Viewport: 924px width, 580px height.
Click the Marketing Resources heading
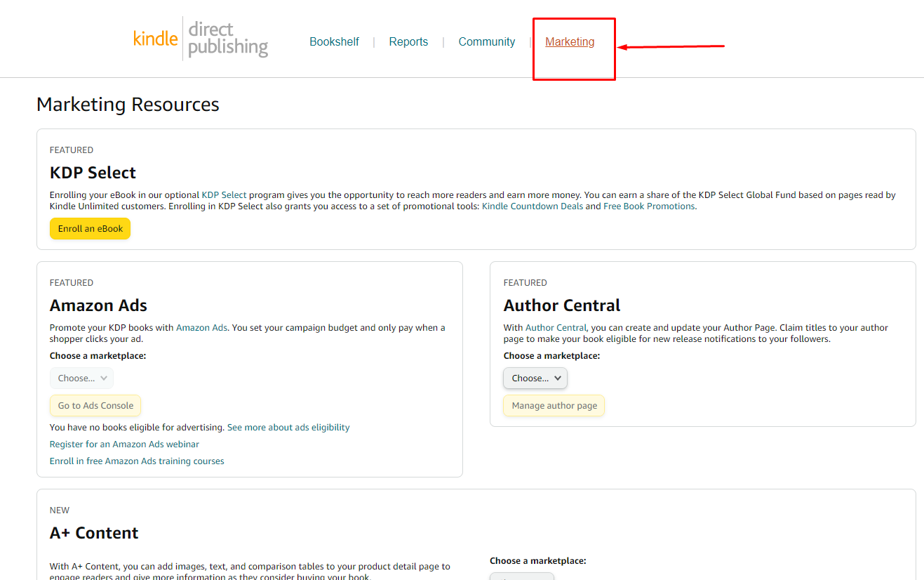click(128, 105)
